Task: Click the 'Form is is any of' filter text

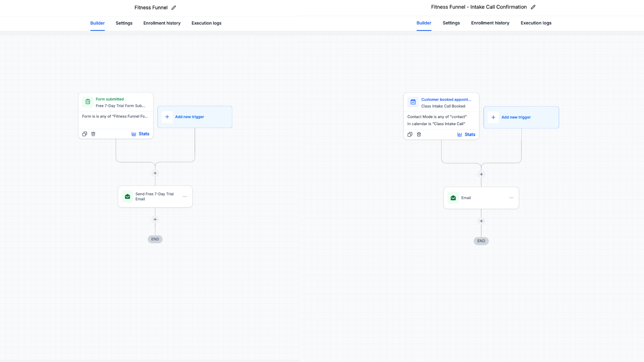Action: (115, 116)
